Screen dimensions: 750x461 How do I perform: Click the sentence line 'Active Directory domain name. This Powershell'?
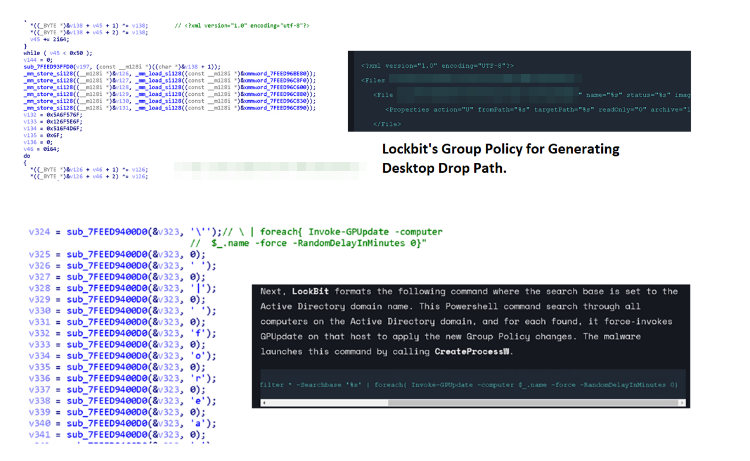[x=450, y=307]
